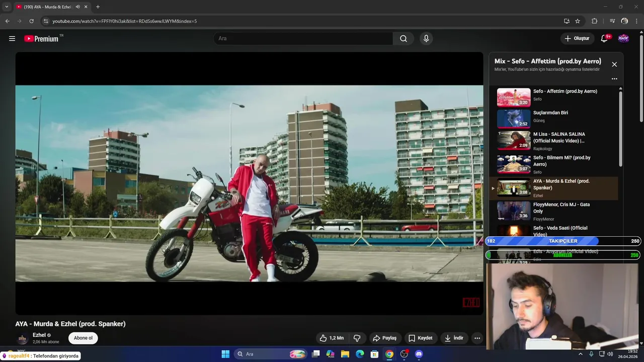This screenshot has height=362, width=644.
Task: Open RAGE account avatar menu
Action: 623,39
